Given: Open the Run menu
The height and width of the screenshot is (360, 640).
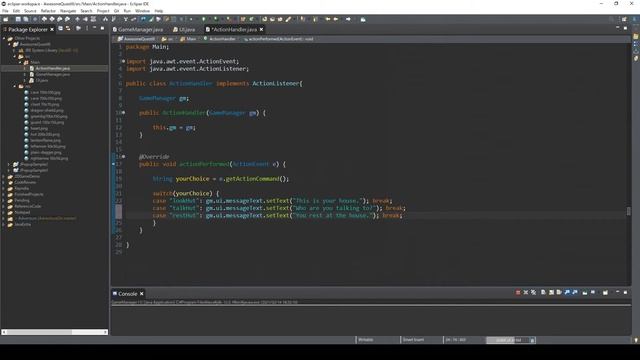Looking at the screenshot, I should (127, 11).
